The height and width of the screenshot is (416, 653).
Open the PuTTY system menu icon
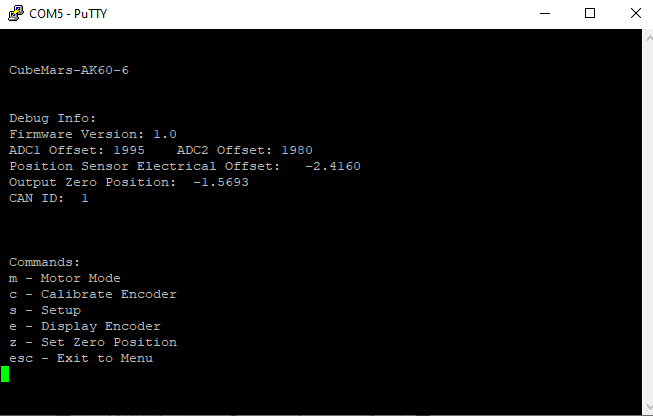point(15,13)
